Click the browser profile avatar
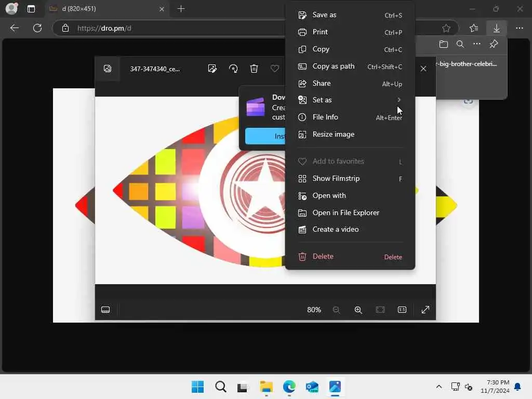532x399 pixels. [12, 8]
